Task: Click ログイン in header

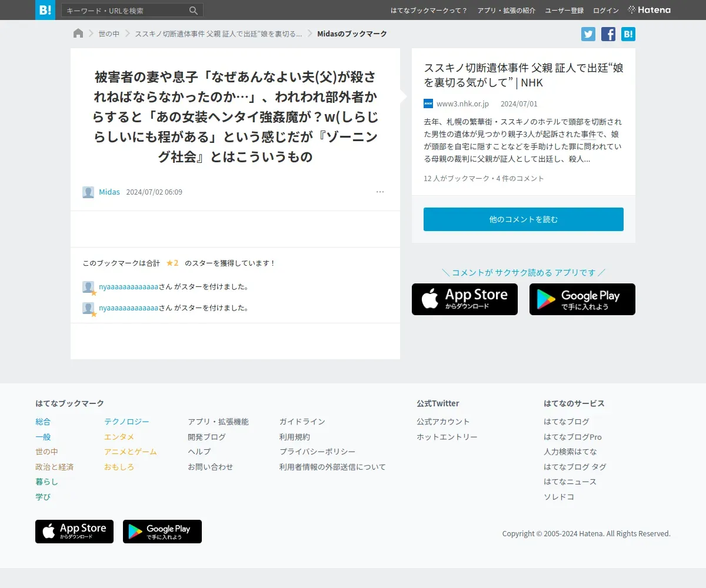Action: tap(606, 11)
